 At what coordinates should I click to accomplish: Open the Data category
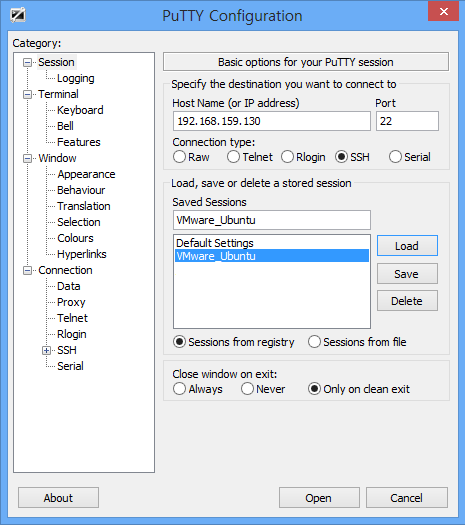(69, 286)
